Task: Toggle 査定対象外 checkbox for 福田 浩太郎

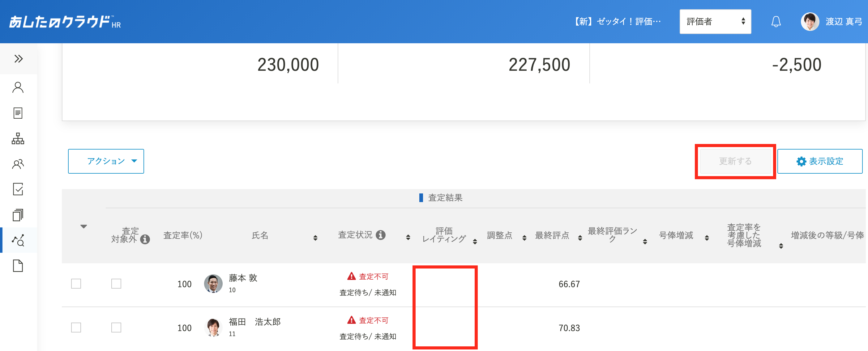Action: tap(116, 328)
